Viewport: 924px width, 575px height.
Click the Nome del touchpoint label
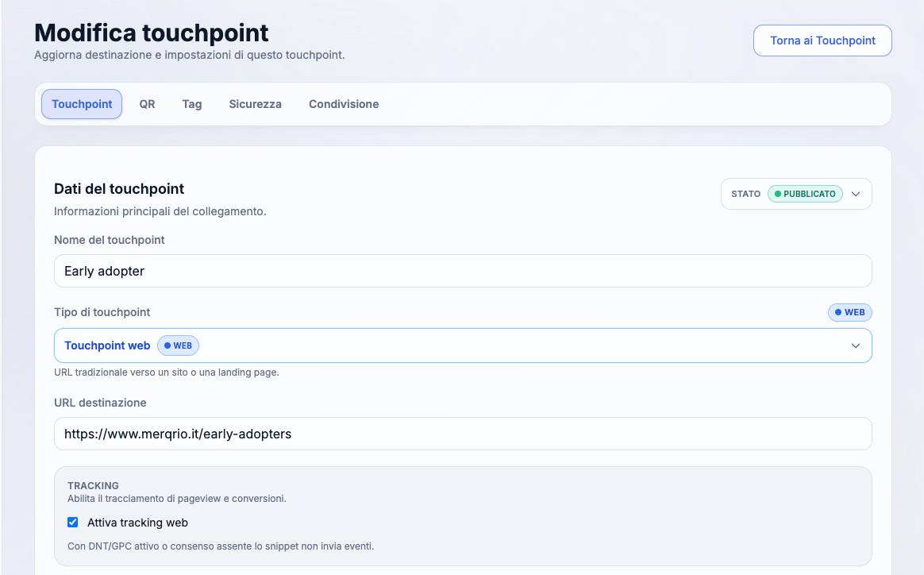click(x=110, y=240)
